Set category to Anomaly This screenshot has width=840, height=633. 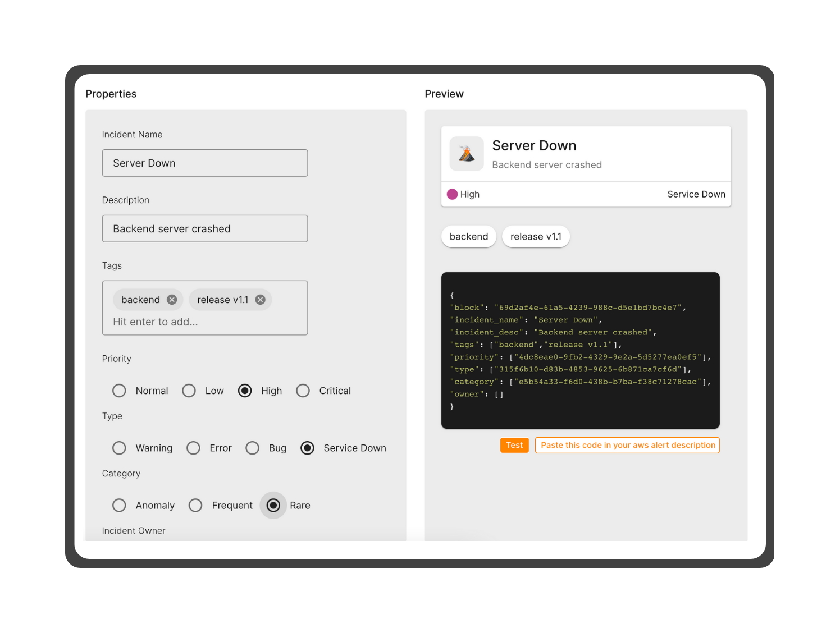click(x=119, y=505)
